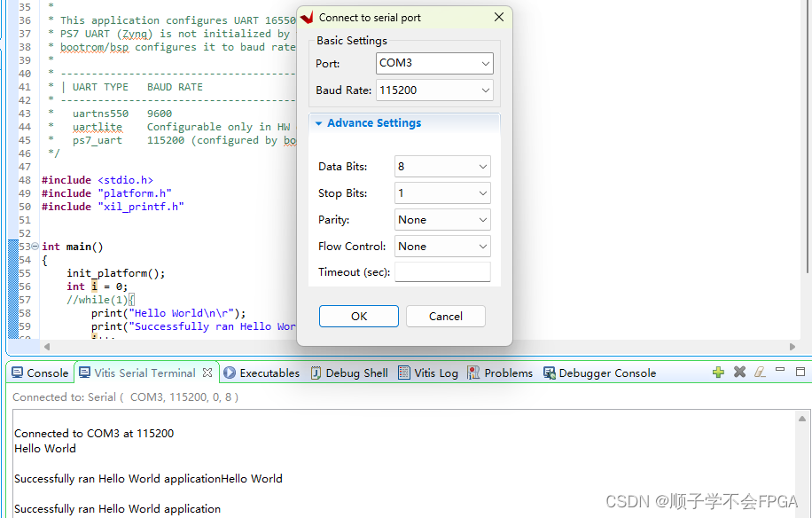Switch to the Console tab

coord(41,373)
